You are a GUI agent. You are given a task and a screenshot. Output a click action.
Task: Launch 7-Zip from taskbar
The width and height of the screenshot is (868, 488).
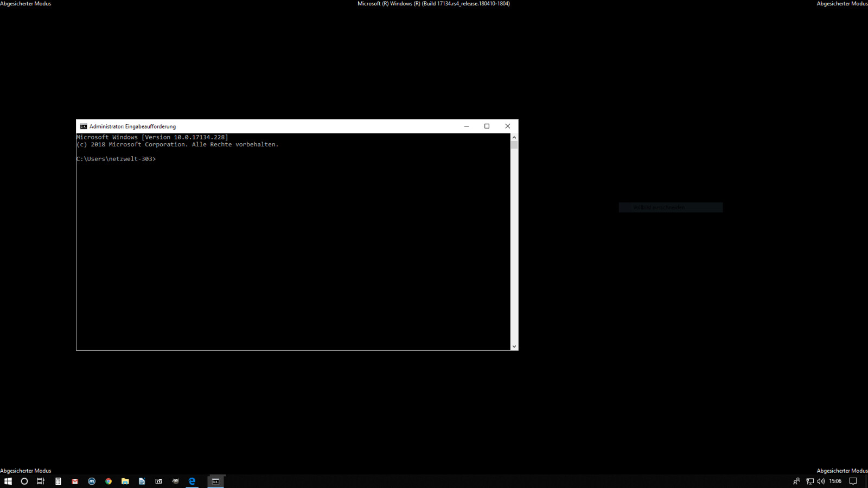[x=159, y=481]
